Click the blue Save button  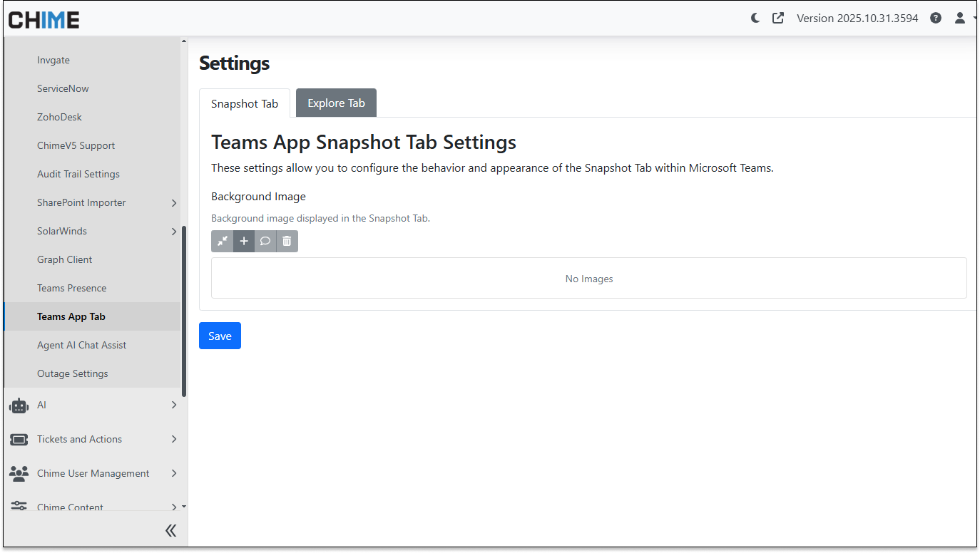tap(220, 336)
